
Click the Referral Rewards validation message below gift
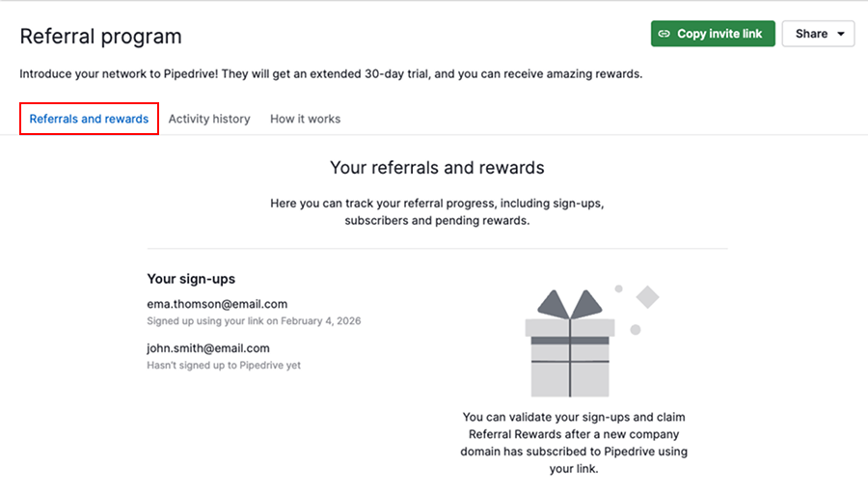pos(574,443)
